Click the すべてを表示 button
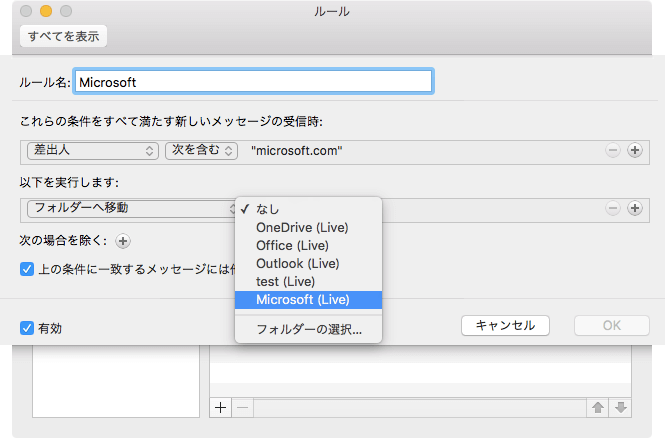665x438 pixels. [x=63, y=36]
